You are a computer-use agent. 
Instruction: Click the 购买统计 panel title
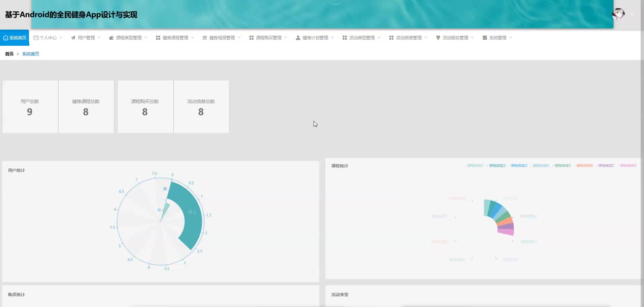coord(17,295)
